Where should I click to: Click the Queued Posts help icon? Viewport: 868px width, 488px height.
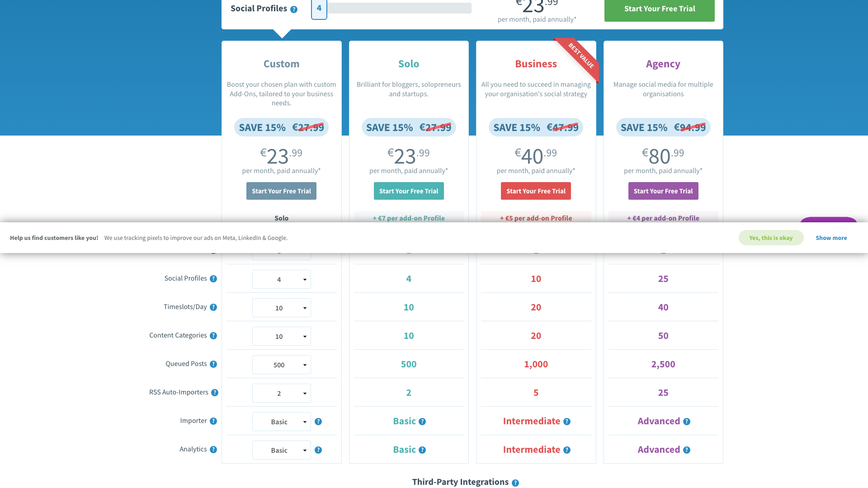[213, 364]
